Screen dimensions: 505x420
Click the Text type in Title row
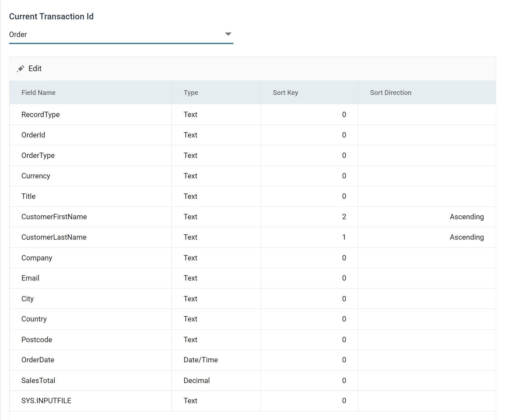(x=191, y=196)
